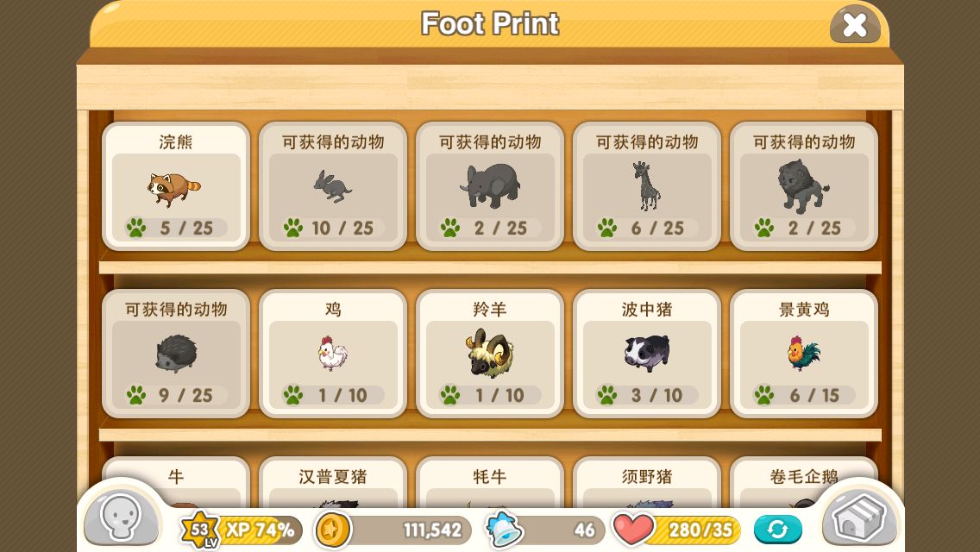Tap the locked rabbit silhouette card
Image resolution: width=980 pixels, height=552 pixels.
tap(332, 186)
